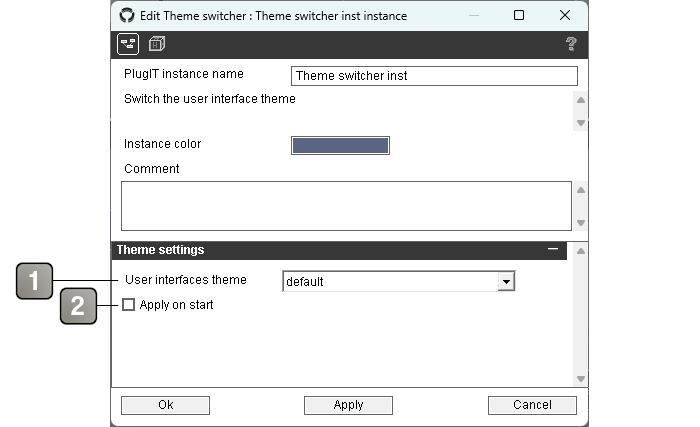
Task: Click the dropdown arrow next to default
Action: 506,282
